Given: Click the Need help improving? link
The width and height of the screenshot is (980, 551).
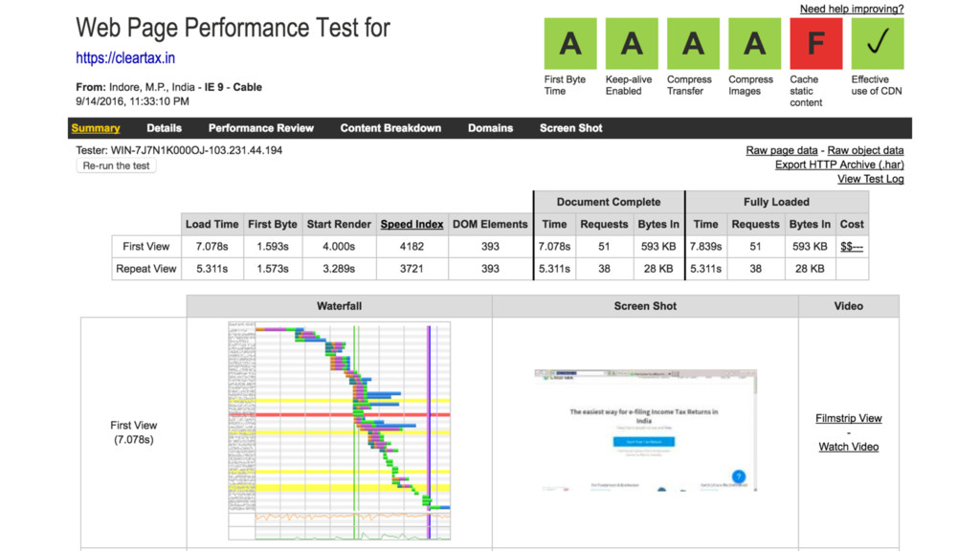Looking at the screenshot, I should coord(852,9).
